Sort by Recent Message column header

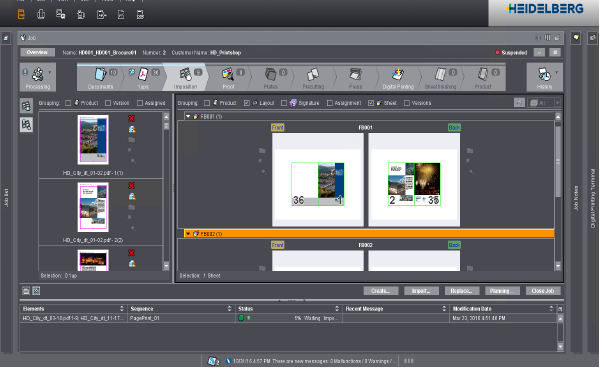396,309
